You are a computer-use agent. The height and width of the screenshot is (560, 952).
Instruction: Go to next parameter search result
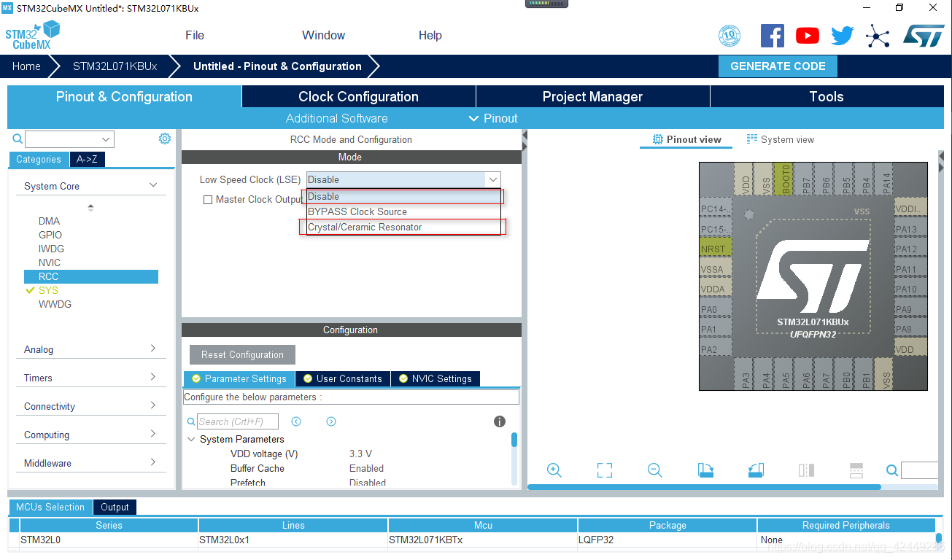[331, 421]
